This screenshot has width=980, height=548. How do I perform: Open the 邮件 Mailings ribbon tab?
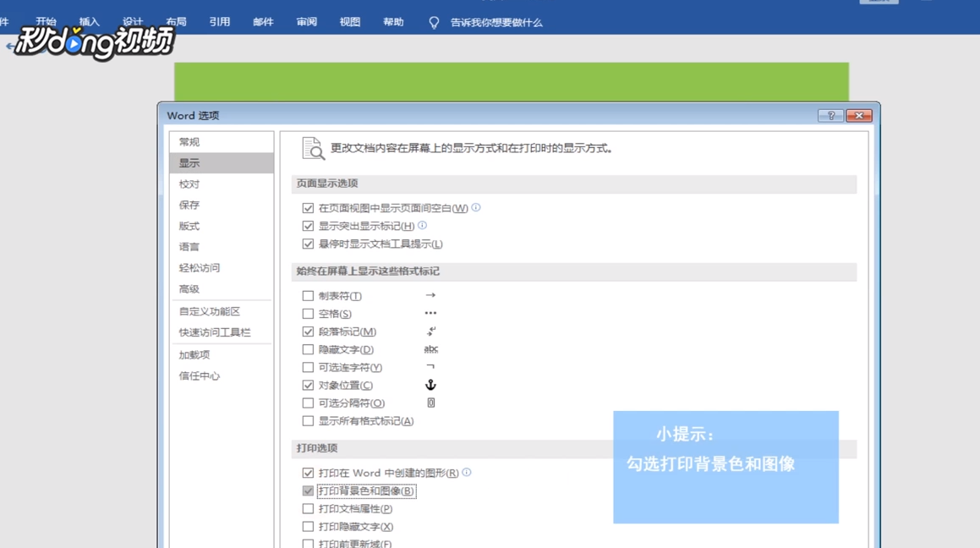263,22
